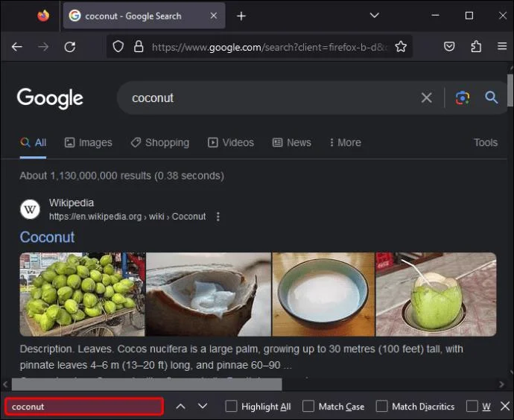Reload the page with the refresh icon
This screenshot has width=514, height=420.
coord(69,47)
